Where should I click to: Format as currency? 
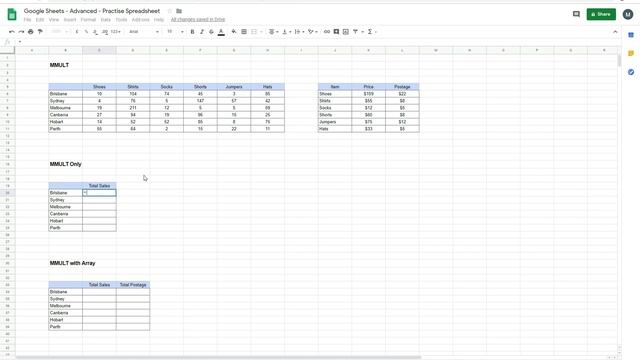click(77, 31)
